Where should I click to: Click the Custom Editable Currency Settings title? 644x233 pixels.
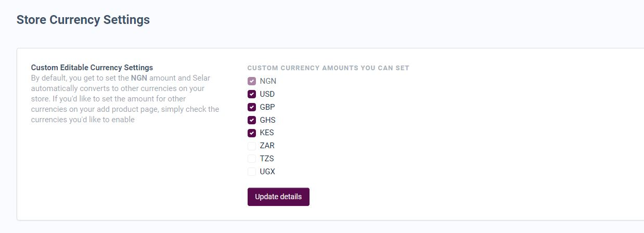tap(92, 68)
